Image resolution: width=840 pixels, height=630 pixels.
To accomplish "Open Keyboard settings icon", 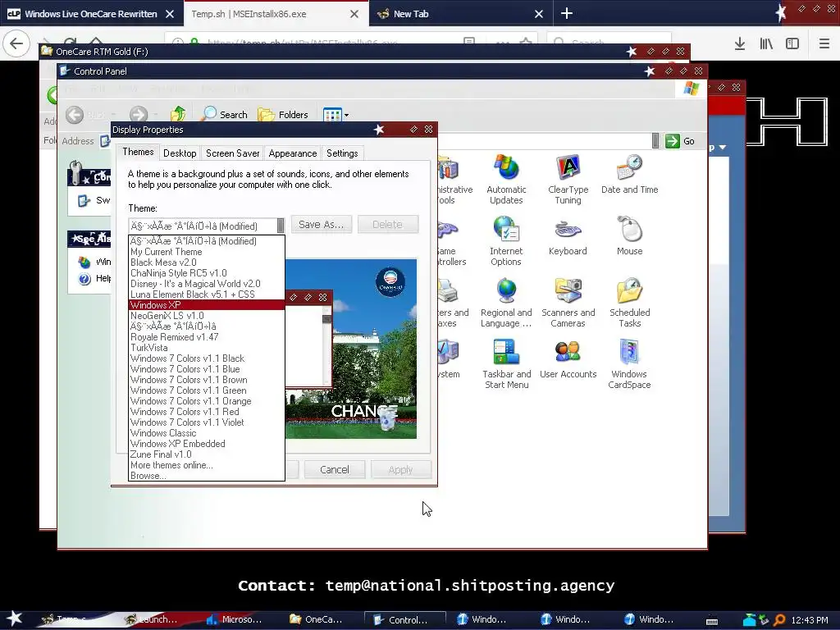I will (x=568, y=236).
